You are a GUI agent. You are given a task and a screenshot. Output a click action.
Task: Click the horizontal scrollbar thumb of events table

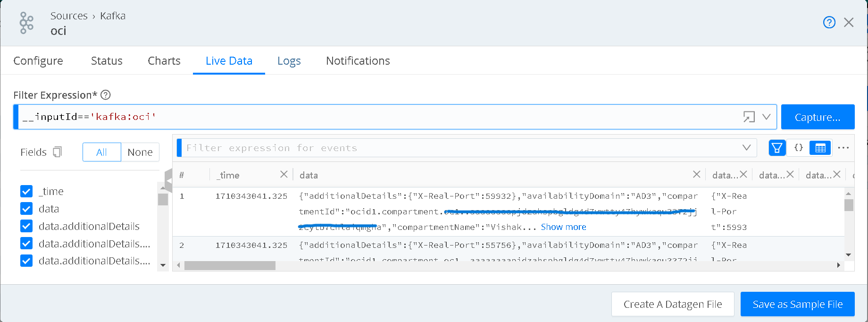pyautogui.click(x=230, y=266)
